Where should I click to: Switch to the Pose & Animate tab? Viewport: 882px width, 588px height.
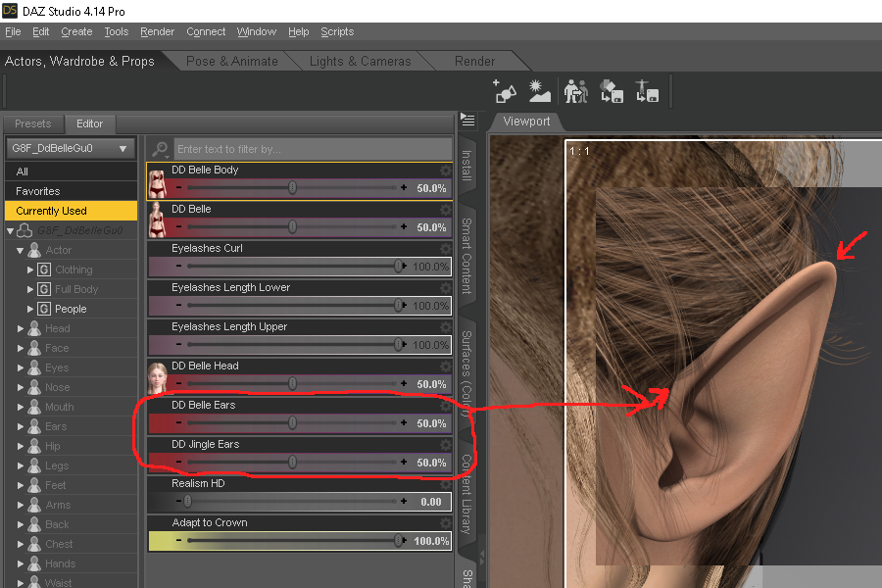[231, 61]
